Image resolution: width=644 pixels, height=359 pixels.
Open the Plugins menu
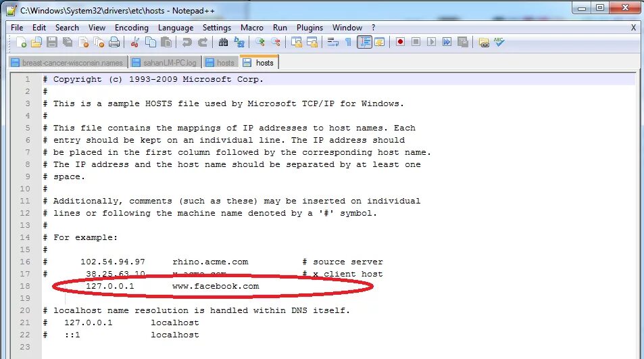309,28
